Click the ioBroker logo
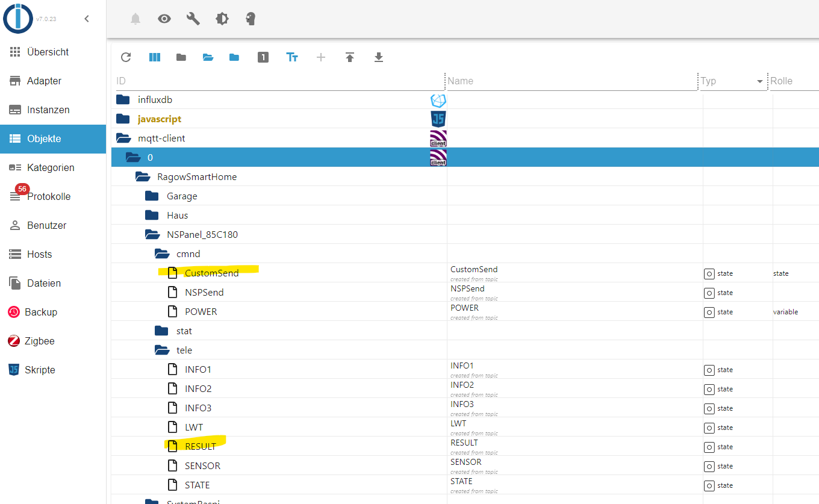819x504 pixels. pyautogui.click(x=18, y=18)
